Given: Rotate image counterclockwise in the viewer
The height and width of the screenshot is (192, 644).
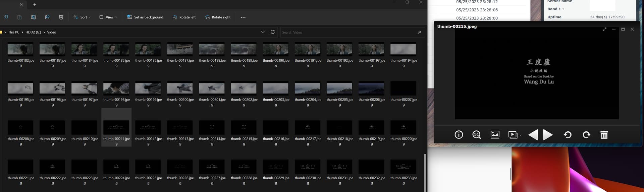Looking at the screenshot, I should pyautogui.click(x=568, y=135).
